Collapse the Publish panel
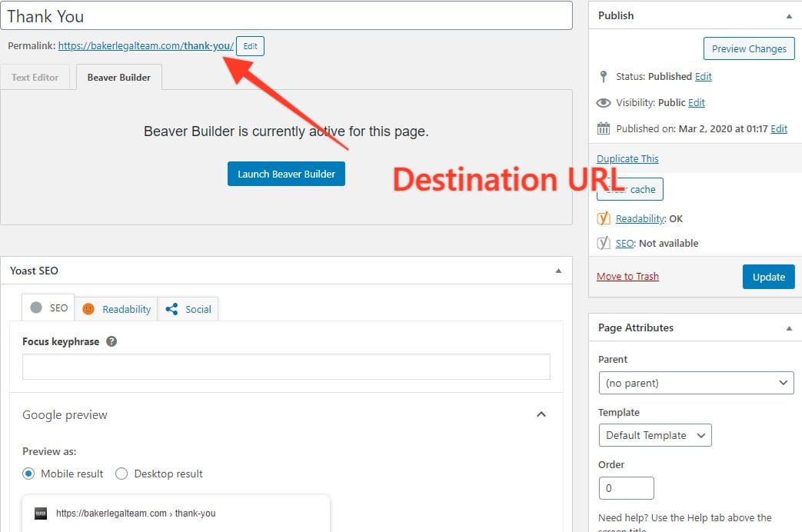802x532 pixels. coord(789,16)
